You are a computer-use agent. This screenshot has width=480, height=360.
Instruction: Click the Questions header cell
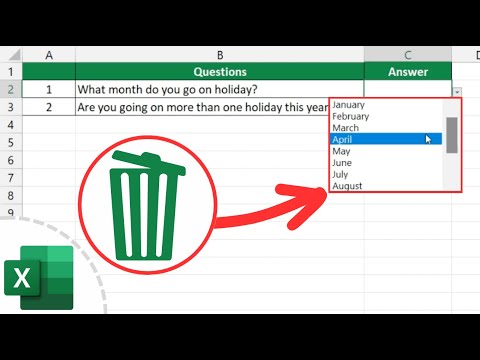coord(220,72)
